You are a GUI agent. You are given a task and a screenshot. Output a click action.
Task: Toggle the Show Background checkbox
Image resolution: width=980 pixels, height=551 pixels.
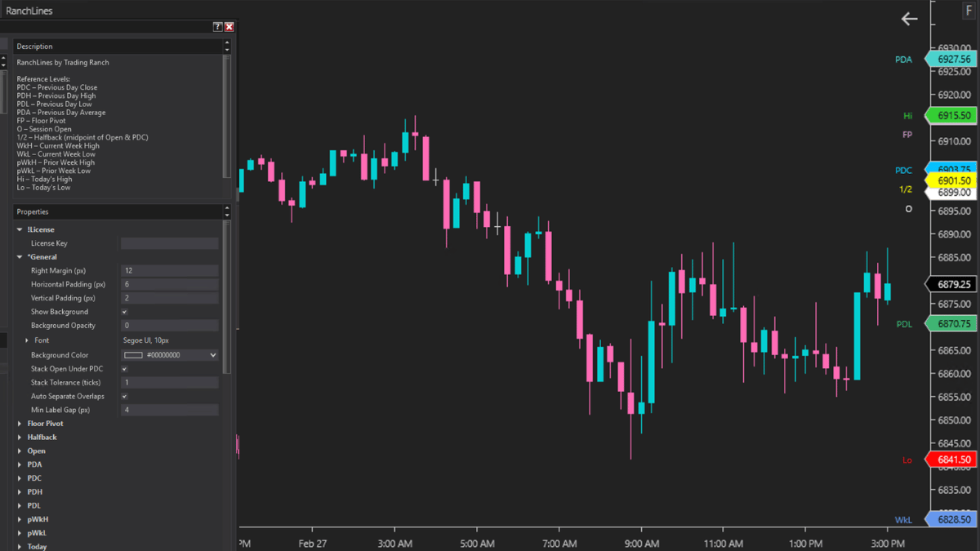coord(124,312)
